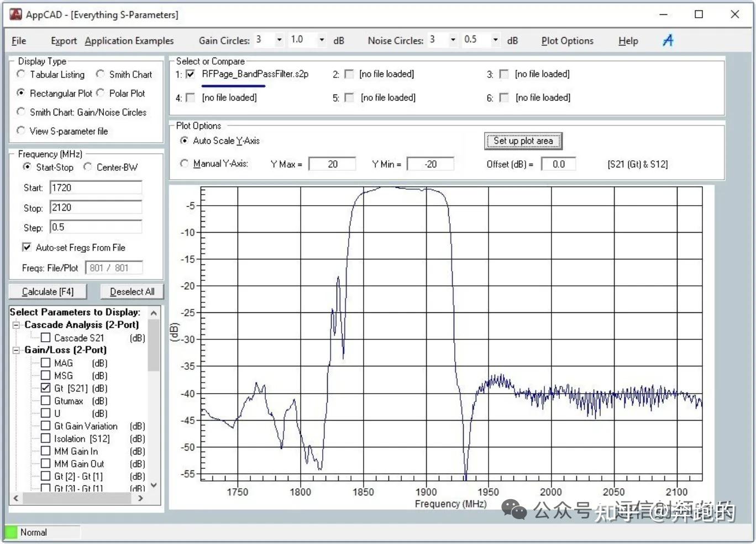
Task: Toggle Auto-set Freqs From File checkbox
Action: [27, 247]
